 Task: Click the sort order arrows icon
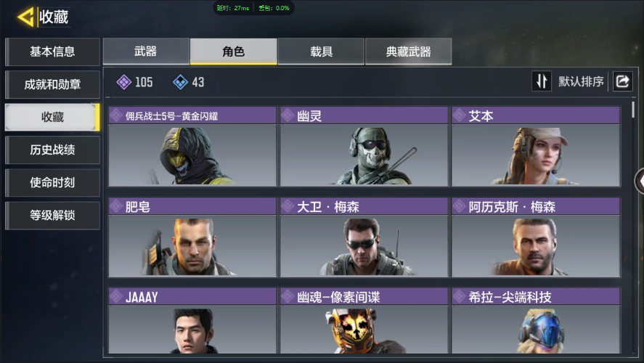pyautogui.click(x=542, y=81)
